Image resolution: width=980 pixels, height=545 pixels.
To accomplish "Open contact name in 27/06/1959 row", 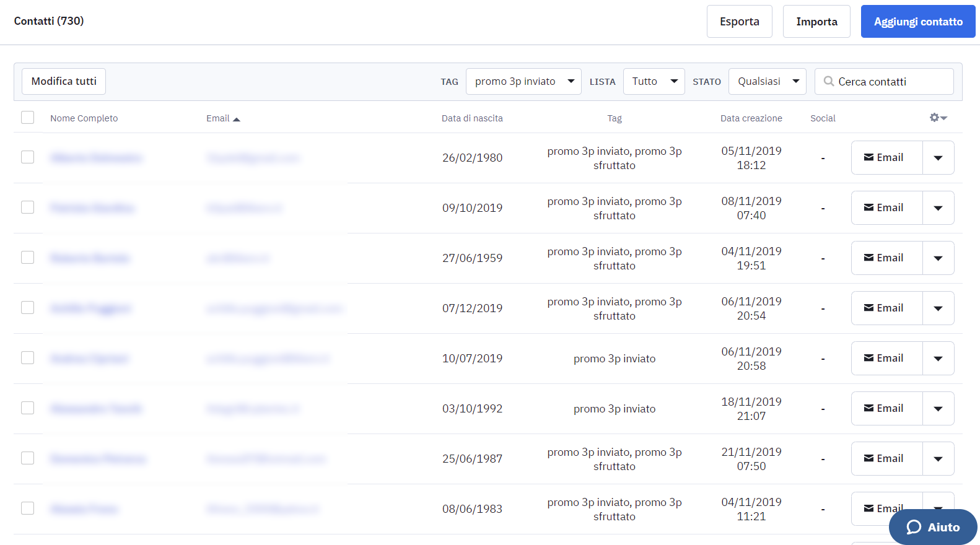I will (x=90, y=258).
